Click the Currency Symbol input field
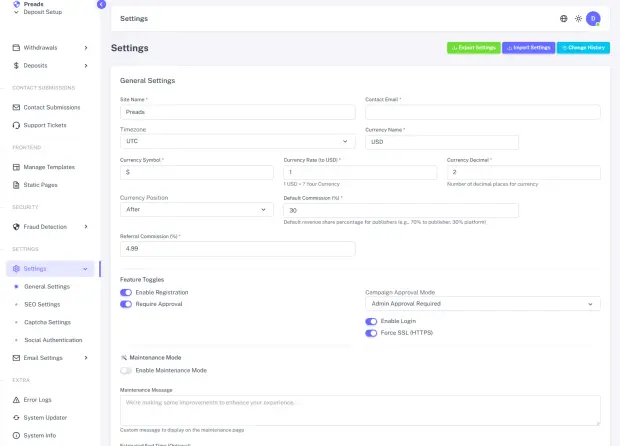Screen dimensions: 620x446 (x=197, y=172)
